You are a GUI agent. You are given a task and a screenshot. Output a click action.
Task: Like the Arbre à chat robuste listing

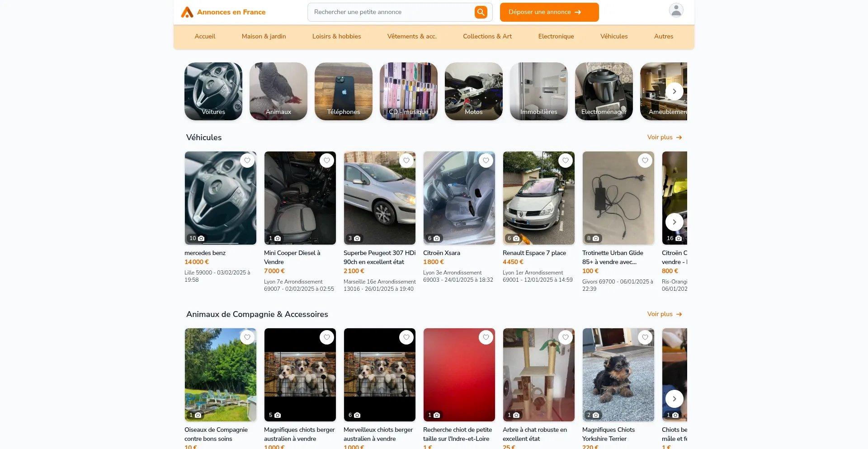coord(566,337)
